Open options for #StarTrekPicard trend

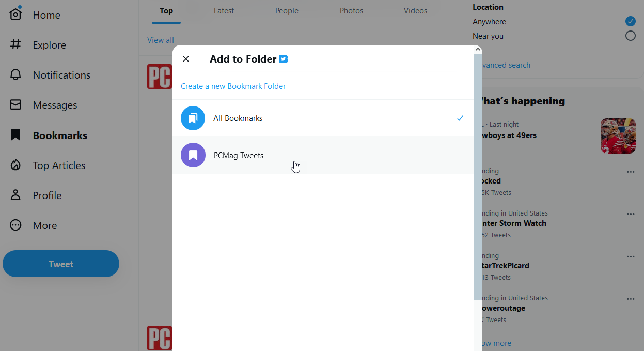pos(631,256)
